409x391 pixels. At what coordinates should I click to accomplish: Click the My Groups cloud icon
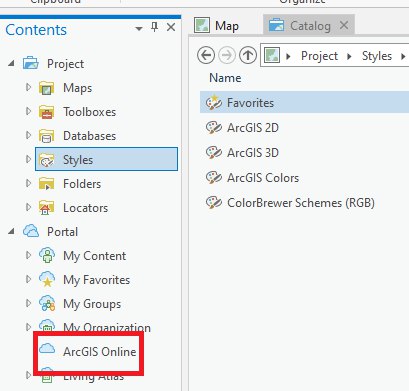click(47, 303)
